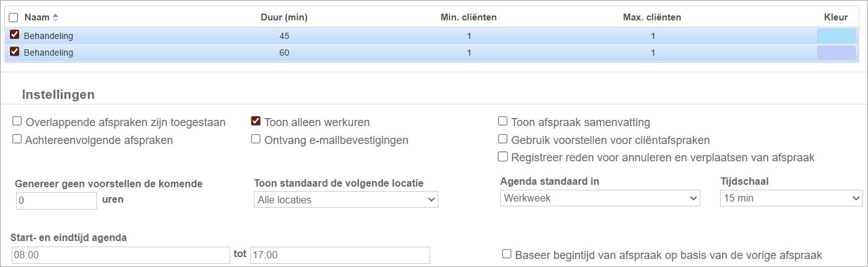Screen dimensions: 868x267
Task: Enable Overlappende afspraken zijn toegestaan
Action: pyautogui.click(x=17, y=122)
